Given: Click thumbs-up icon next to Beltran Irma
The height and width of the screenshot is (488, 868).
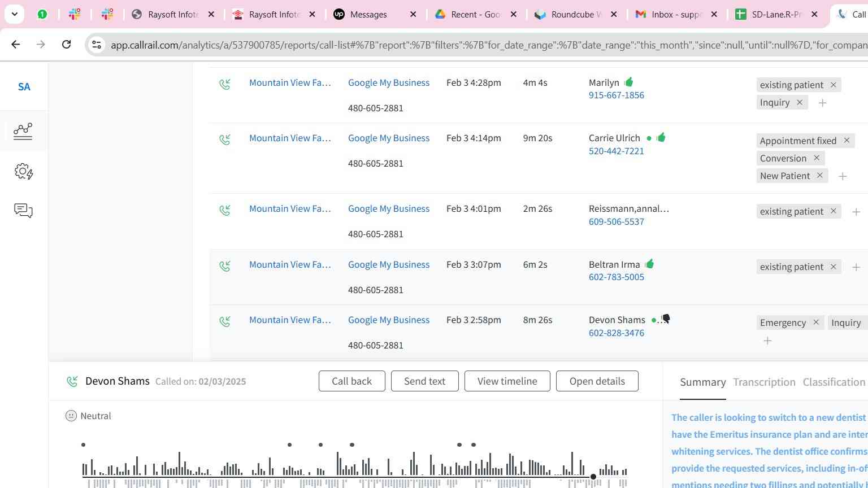Looking at the screenshot, I should [x=649, y=263].
